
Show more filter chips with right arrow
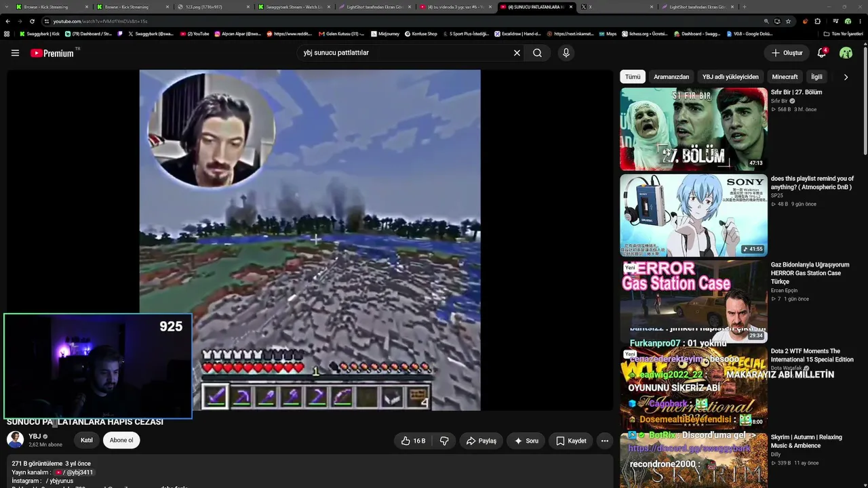point(846,77)
